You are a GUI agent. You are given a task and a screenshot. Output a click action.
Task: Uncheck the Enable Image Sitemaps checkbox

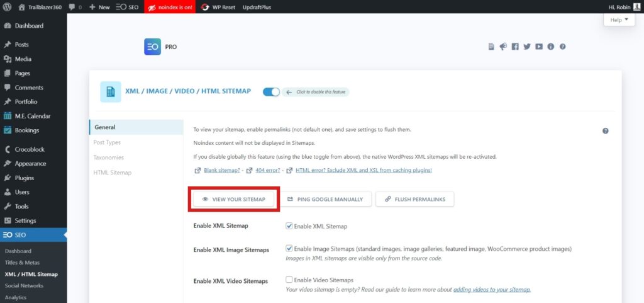coord(289,248)
